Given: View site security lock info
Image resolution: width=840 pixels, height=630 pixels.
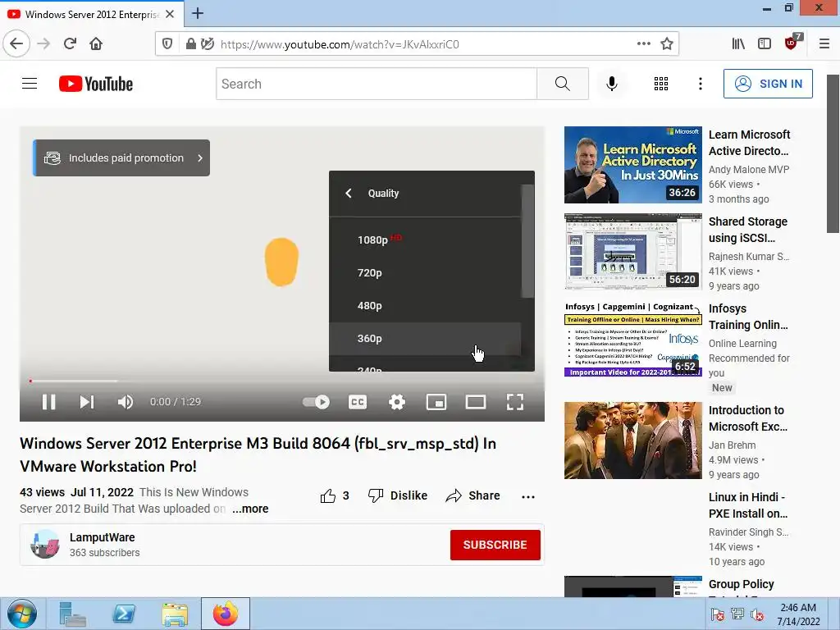Looking at the screenshot, I should point(190,43).
